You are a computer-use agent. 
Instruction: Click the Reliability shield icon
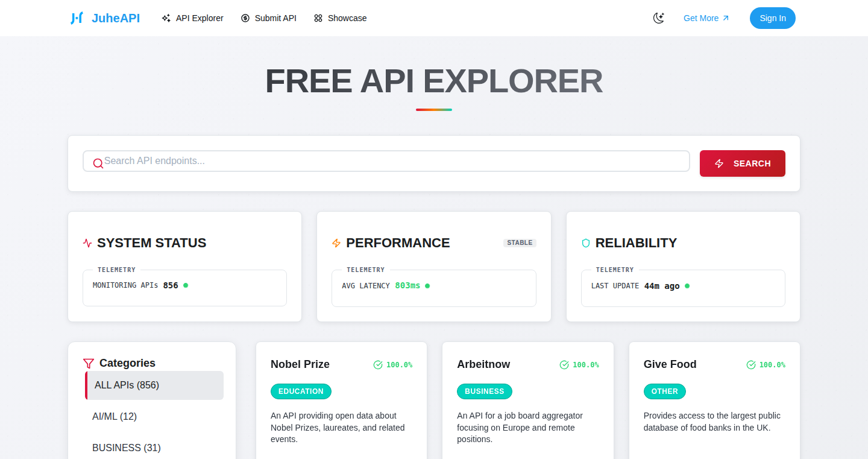pos(586,243)
